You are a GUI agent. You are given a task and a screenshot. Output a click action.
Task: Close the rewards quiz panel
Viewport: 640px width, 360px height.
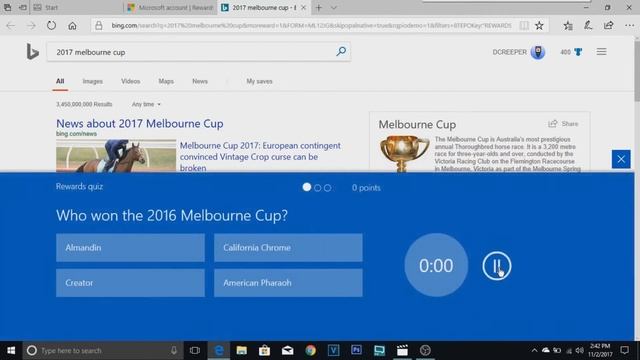point(621,159)
